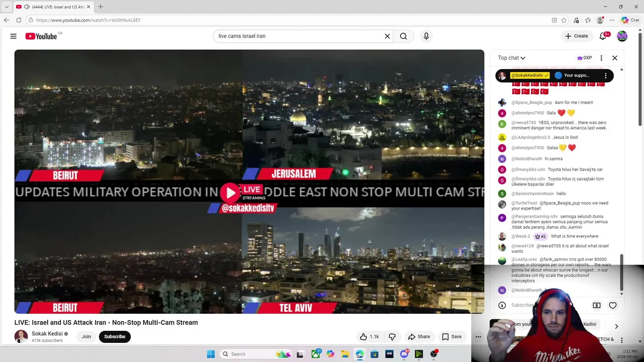Open Edge media control icon
The width and height of the screenshot is (644, 362).
pyautogui.click(x=576, y=20)
